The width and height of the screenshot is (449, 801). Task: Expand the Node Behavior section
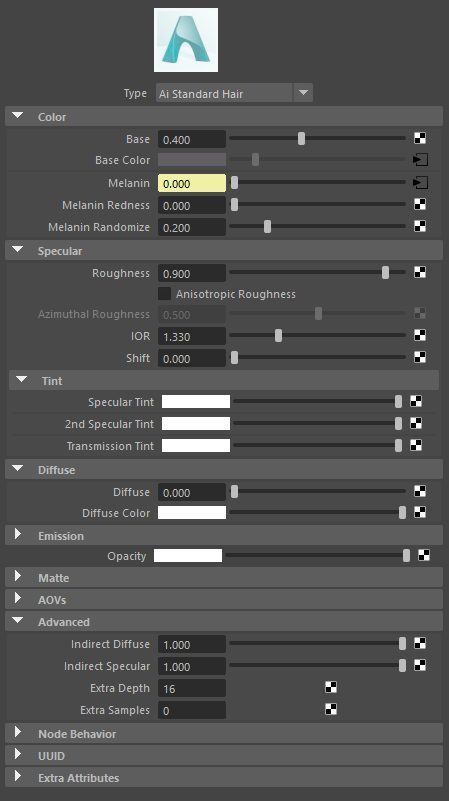click(18, 732)
